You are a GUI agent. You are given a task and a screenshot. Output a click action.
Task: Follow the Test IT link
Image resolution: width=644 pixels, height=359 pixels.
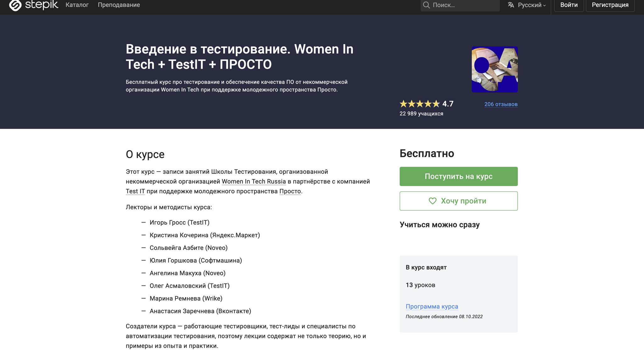(135, 191)
